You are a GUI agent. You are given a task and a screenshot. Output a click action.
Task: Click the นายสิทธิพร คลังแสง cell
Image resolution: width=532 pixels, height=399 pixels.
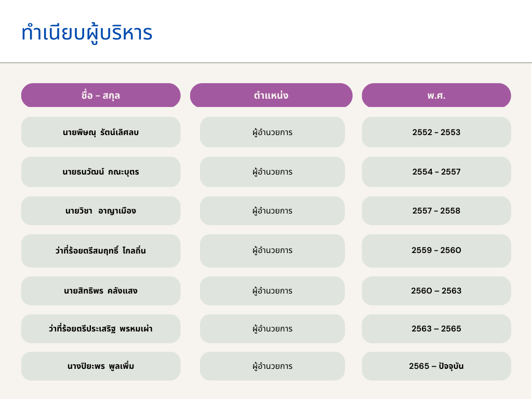click(101, 291)
